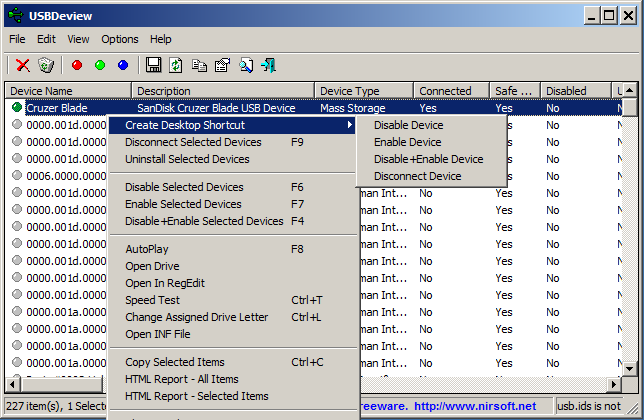This screenshot has height=420, width=644.
Task: Click Mass Storage device type cell
Action: pyautogui.click(x=353, y=108)
